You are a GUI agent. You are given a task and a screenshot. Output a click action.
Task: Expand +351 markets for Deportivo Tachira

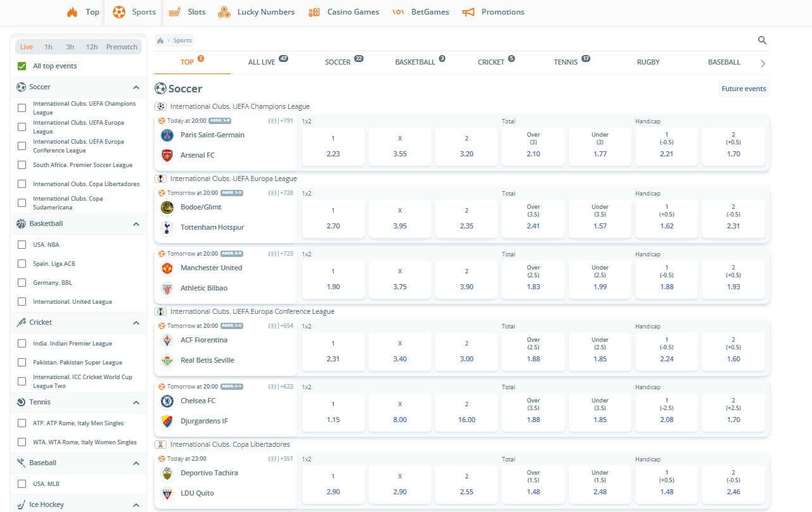pyautogui.click(x=286, y=459)
